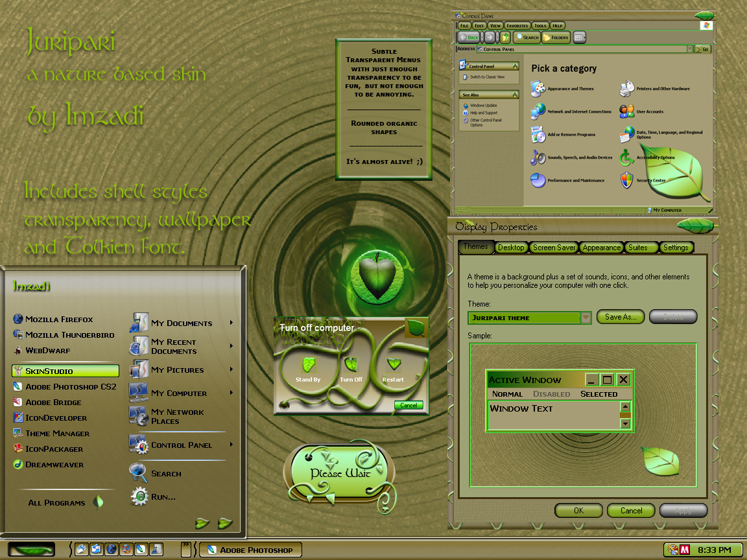The image size is (747, 560).
Task: Switch to the Screen Saver tab
Action: [554, 248]
